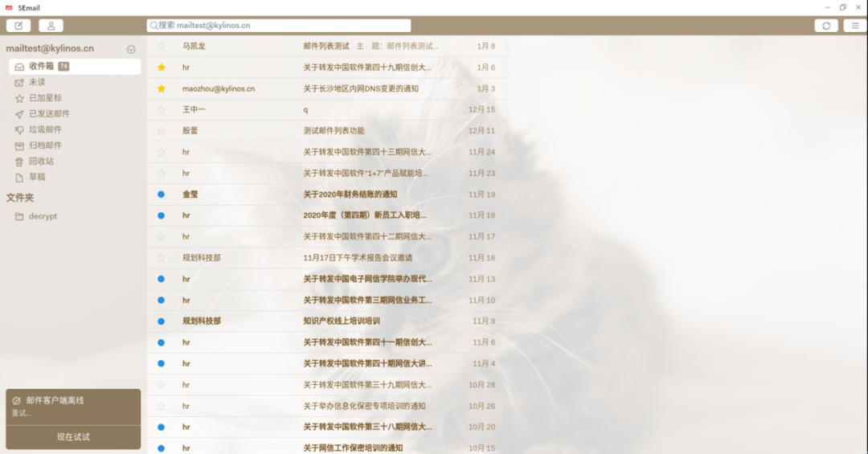Star the email from 马凯龙
The image size is (868, 454).
[x=161, y=47]
